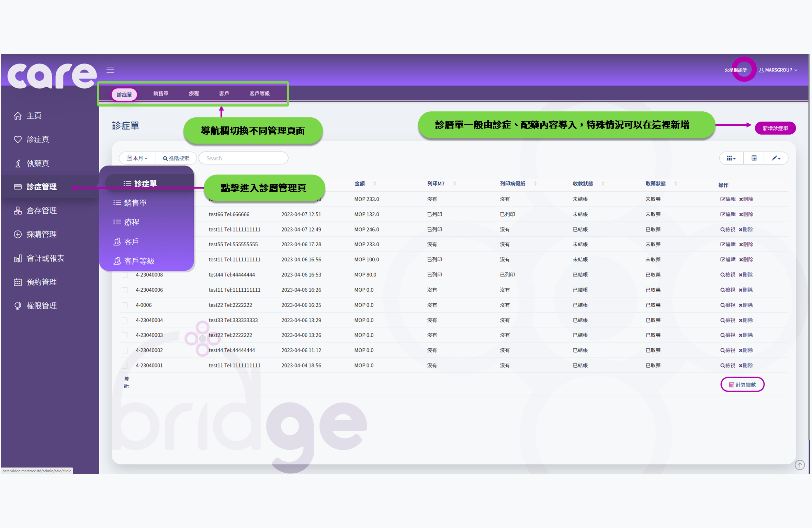This screenshot has height=528, width=812.
Task: Open 倉存管理 inventory management
Action: coord(41,211)
